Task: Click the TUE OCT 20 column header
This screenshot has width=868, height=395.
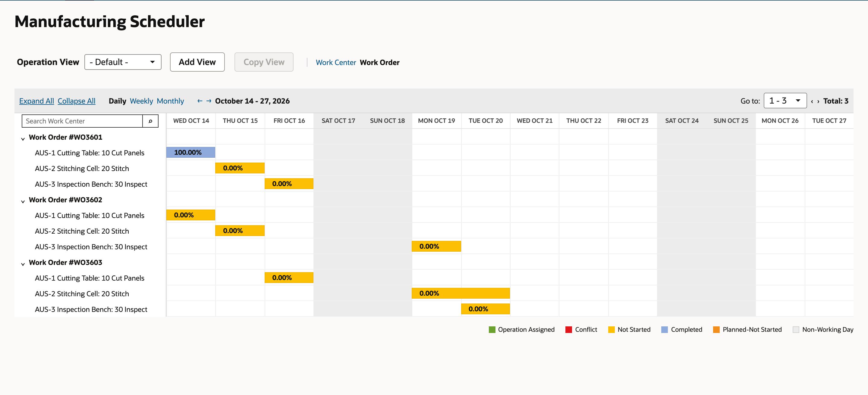Action: 486,121
